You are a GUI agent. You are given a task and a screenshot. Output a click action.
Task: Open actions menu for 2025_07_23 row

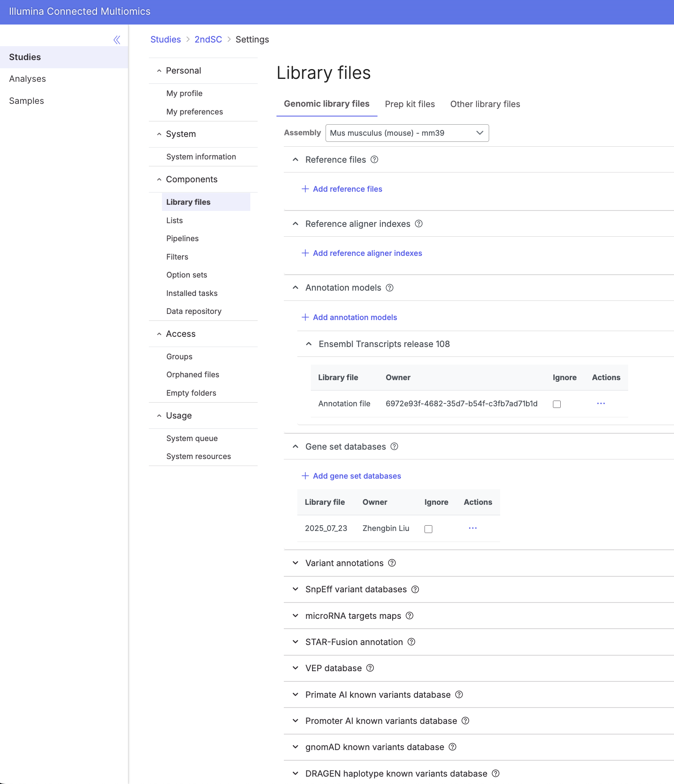(x=472, y=528)
